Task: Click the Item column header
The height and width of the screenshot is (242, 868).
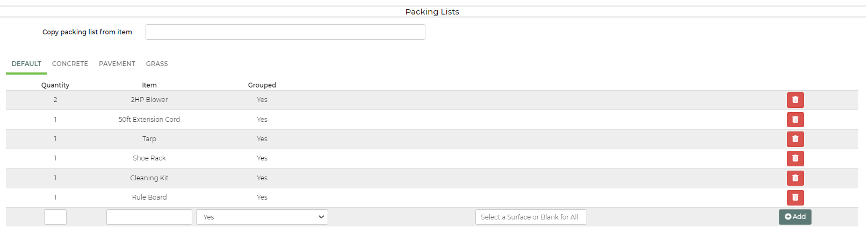Action: 149,85
